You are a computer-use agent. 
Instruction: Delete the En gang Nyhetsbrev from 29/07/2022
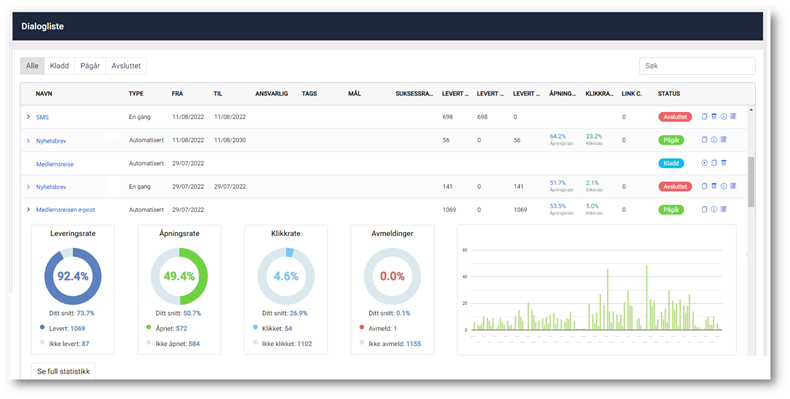click(x=714, y=186)
